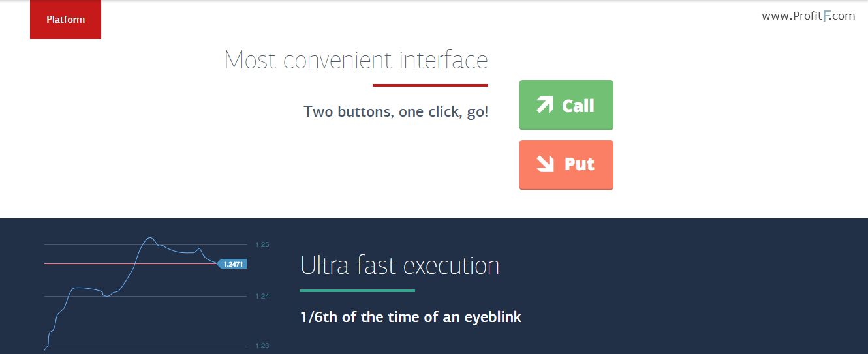The image size is (868, 354).
Task: Click the Ultra fast execution heading
Action: click(399, 265)
